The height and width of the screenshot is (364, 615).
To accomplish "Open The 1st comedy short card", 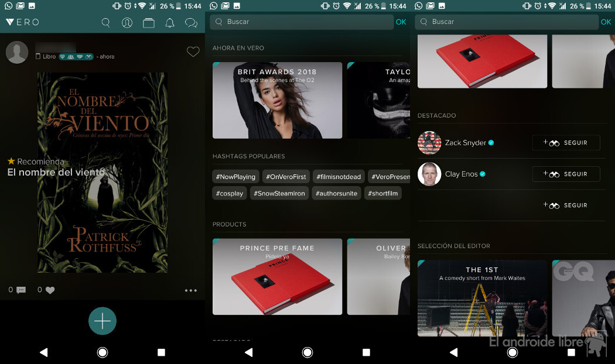I will click(x=482, y=298).
